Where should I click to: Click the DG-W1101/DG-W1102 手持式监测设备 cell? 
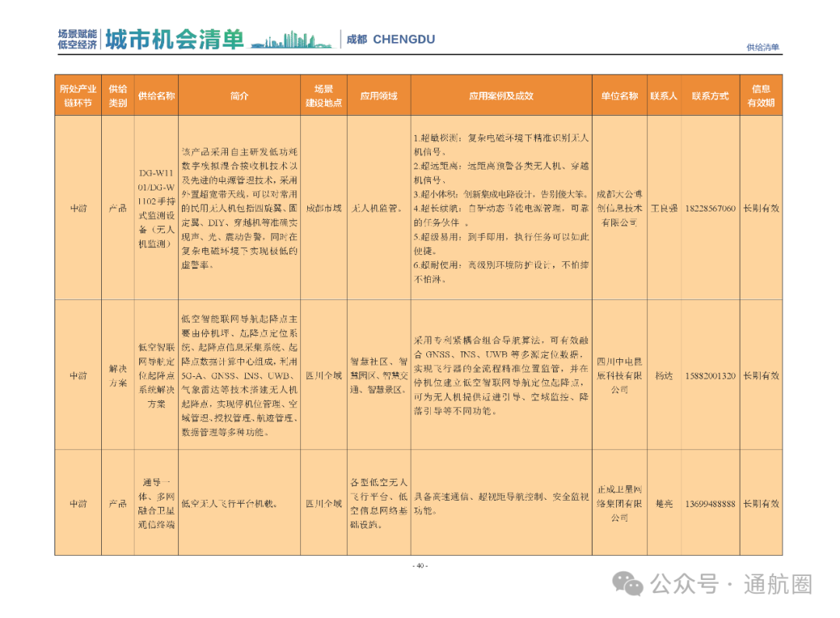pos(156,208)
